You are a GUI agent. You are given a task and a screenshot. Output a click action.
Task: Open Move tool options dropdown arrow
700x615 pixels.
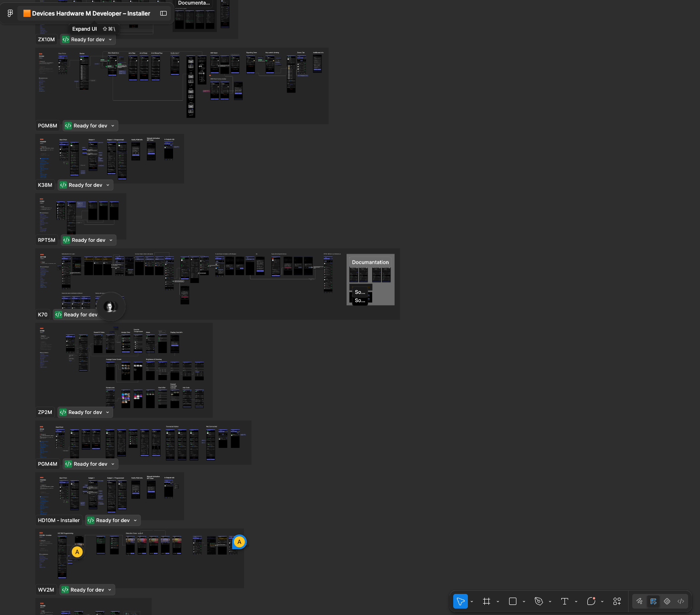[472, 602]
